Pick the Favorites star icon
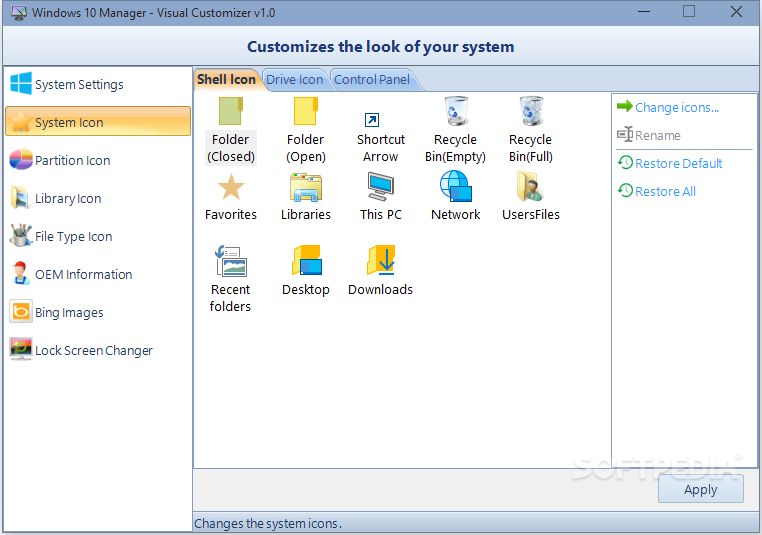Image resolution: width=762 pixels, height=535 pixels. coord(231,197)
